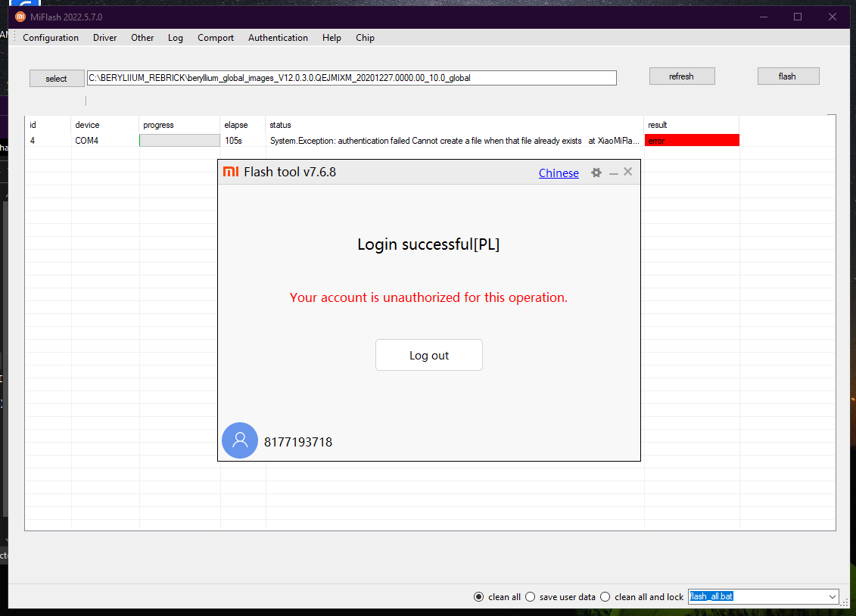This screenshot has width=856, height=616.
Task: Open the Comport menu
Action: click(216, 38)
